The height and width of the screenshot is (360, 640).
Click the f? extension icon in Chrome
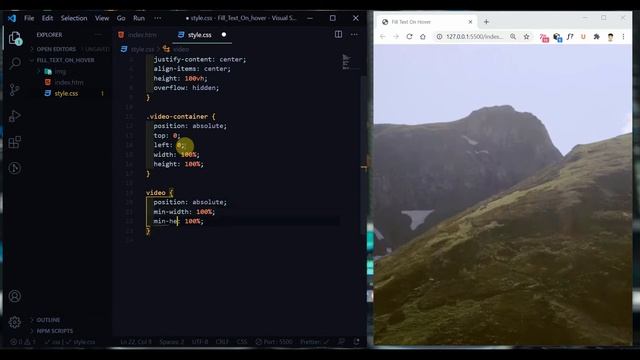click(570, 37)
